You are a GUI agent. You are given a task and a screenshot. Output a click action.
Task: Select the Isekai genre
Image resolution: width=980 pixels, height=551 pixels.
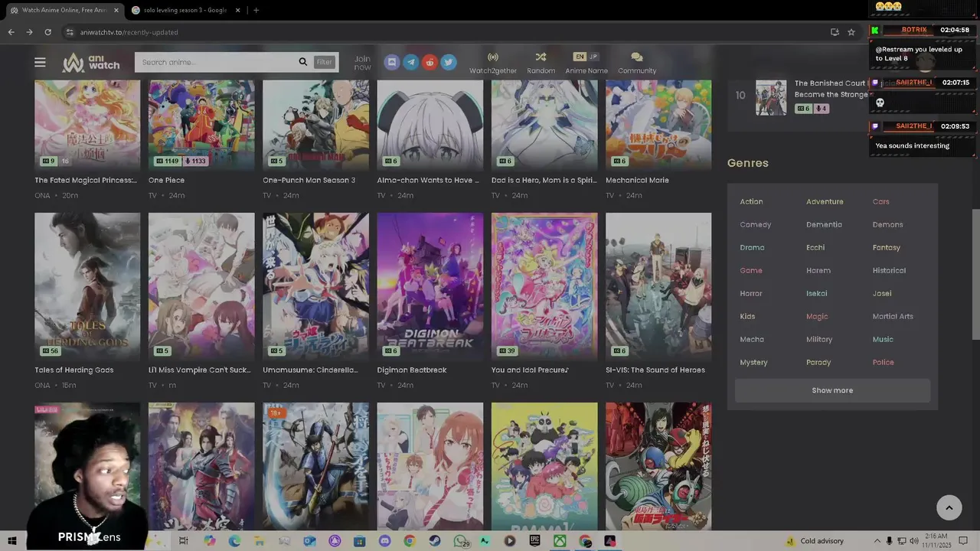[816, 293]
